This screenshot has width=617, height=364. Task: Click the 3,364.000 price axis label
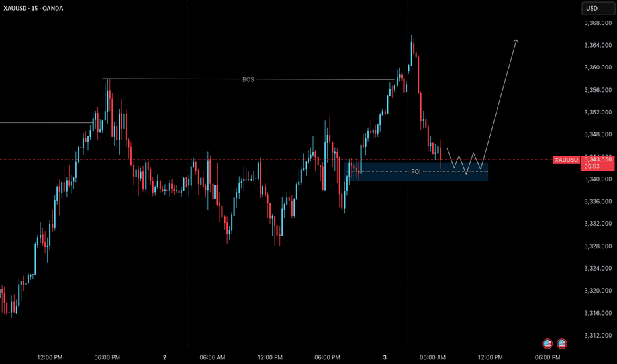click(598, 45)
